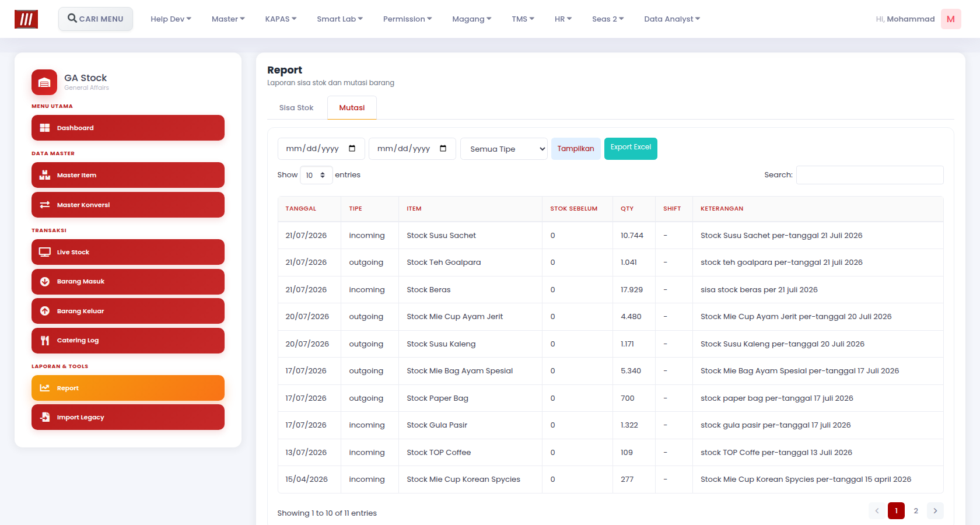The height and width of the screenshot is (525, 980).
Task: Switch to the Sisa Stok tab
Action: 296,108
